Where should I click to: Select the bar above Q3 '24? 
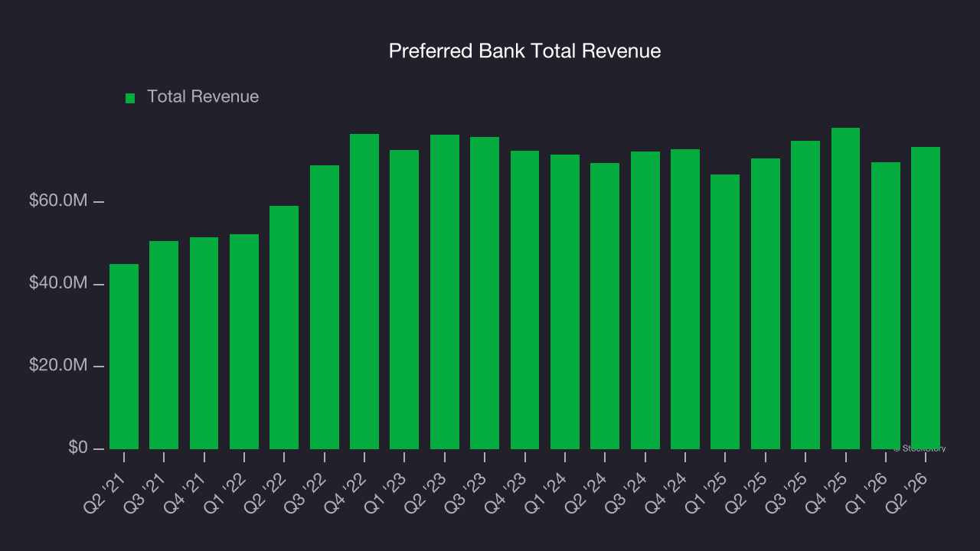[x=645, y=300]
